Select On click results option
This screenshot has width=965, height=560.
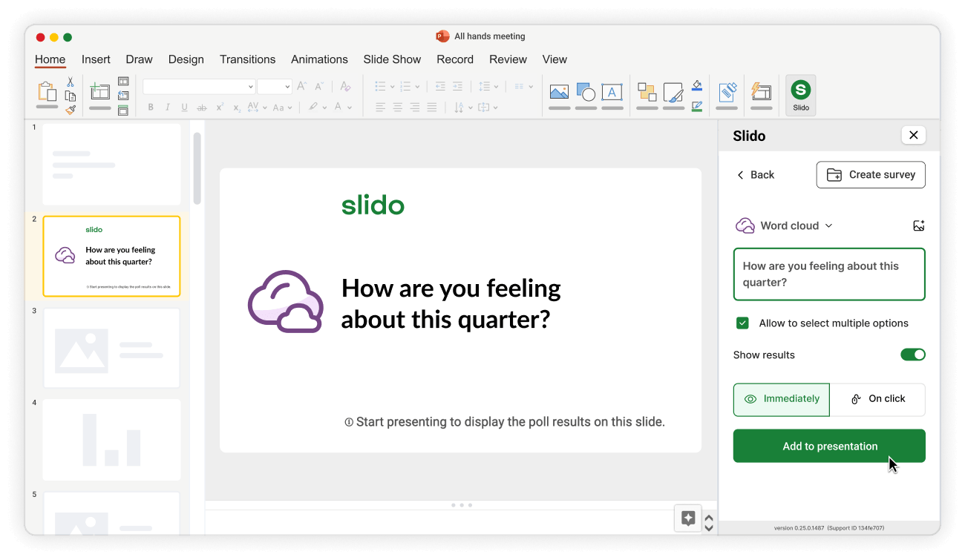click(877, 399)
